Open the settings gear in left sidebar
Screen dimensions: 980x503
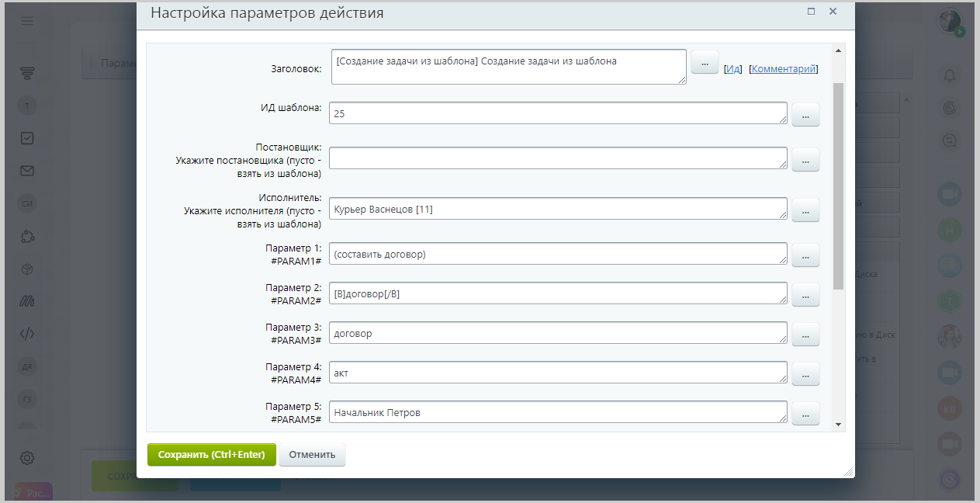click(27, 458)
